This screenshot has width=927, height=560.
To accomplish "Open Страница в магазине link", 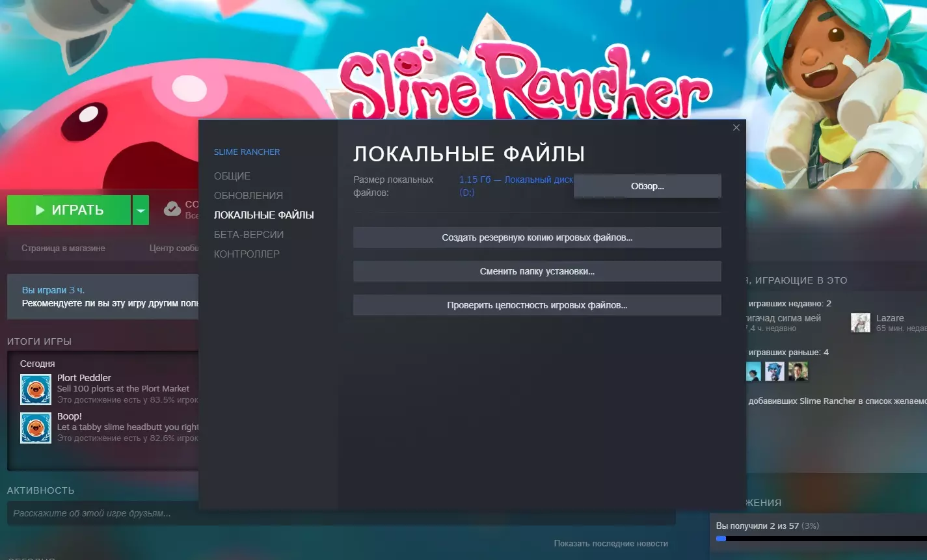I will point(63,248).
